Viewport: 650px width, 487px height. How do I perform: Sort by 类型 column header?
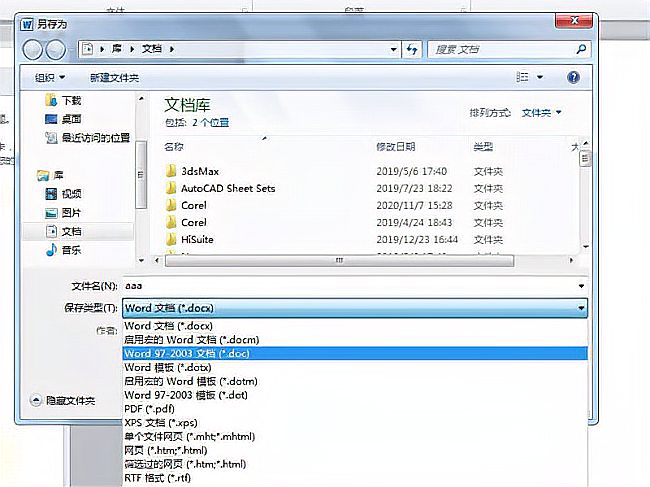(483, 147)
